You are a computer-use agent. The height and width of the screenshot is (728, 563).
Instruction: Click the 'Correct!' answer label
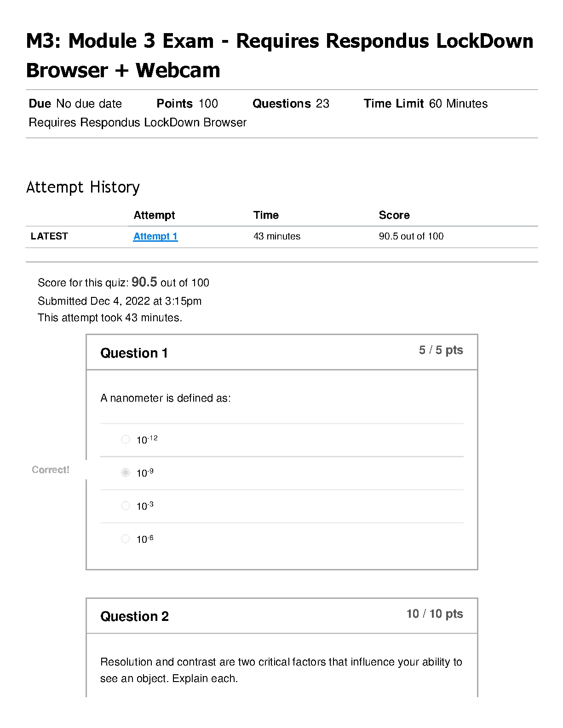pos(51,470)
